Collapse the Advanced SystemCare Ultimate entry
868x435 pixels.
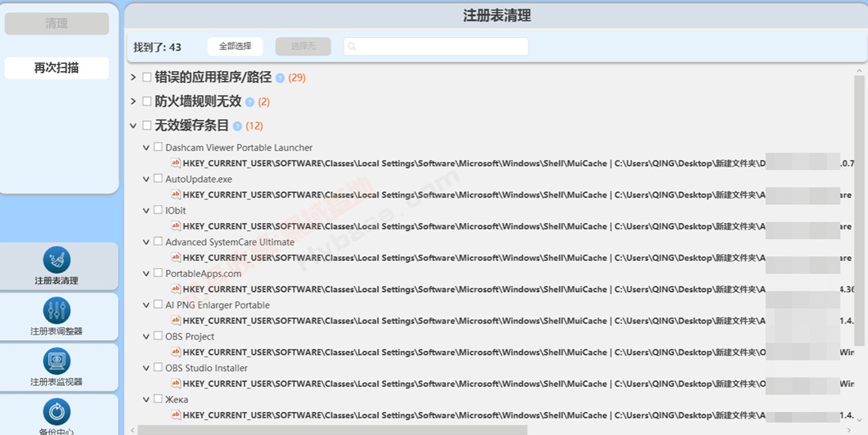tap(146, 242)
